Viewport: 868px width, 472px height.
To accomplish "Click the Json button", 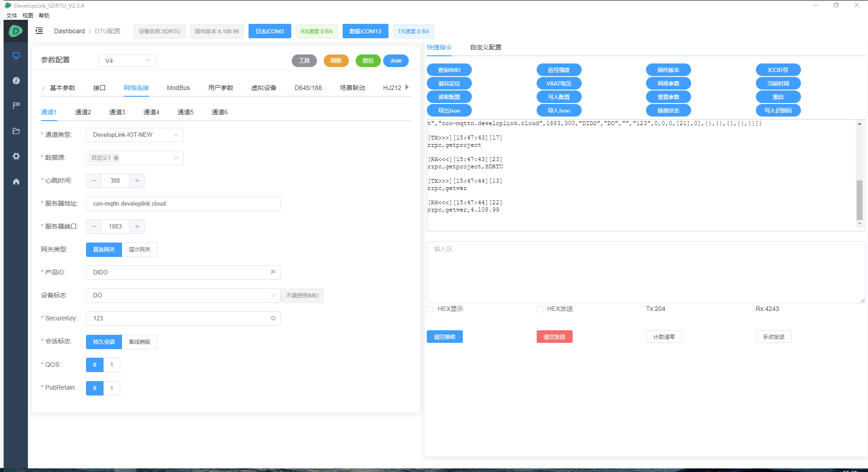I will (x=396, y=60).
